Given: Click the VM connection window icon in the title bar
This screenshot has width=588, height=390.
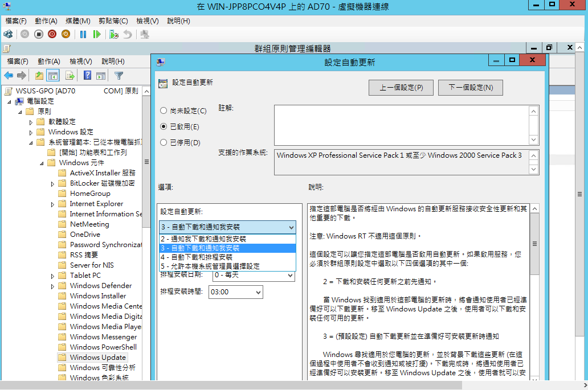Looking at the screenshot, I should click(7, 6).
